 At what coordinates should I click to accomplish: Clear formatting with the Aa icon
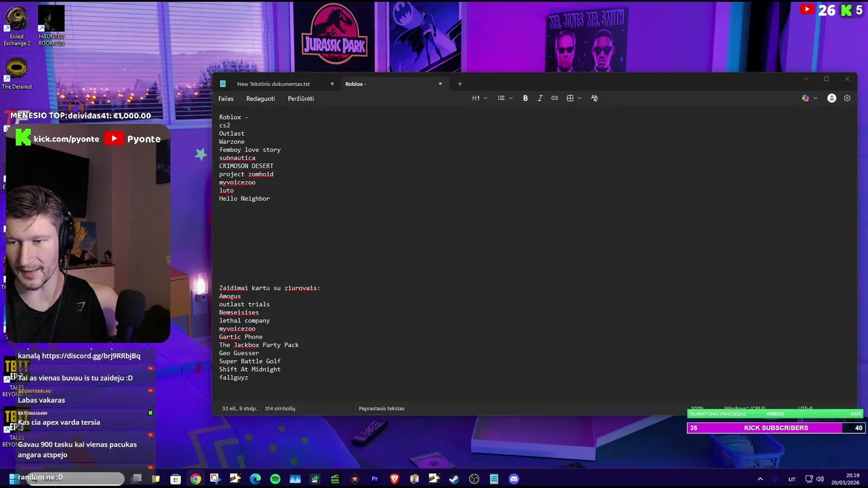(x=595, y=98)
